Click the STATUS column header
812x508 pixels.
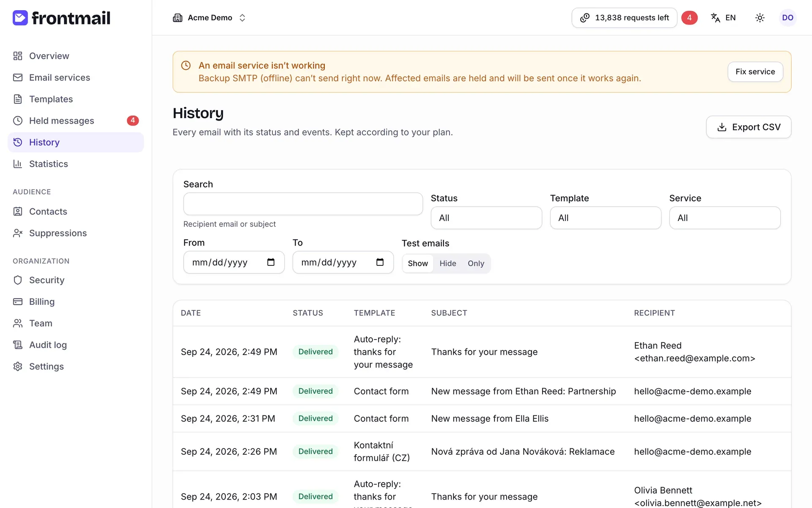tap(308, 313)
